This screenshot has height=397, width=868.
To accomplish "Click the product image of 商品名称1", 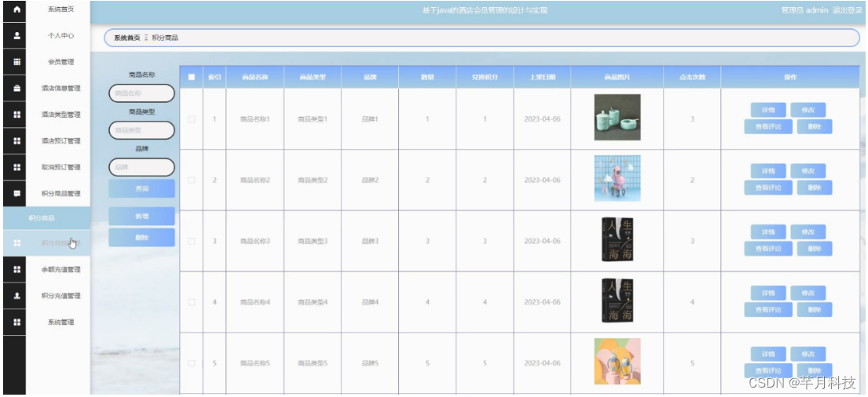I will (x=617, y=117).
